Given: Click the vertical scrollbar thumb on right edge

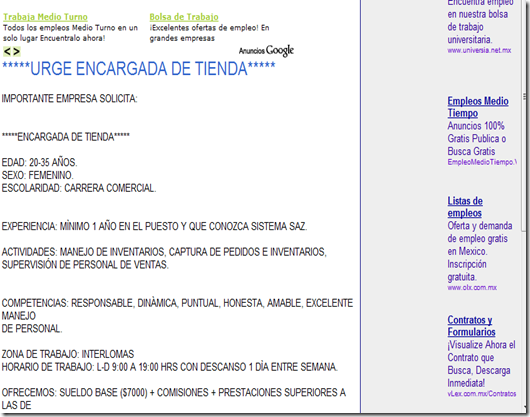Looking at the screenshot, I should [x=524, y=116].
